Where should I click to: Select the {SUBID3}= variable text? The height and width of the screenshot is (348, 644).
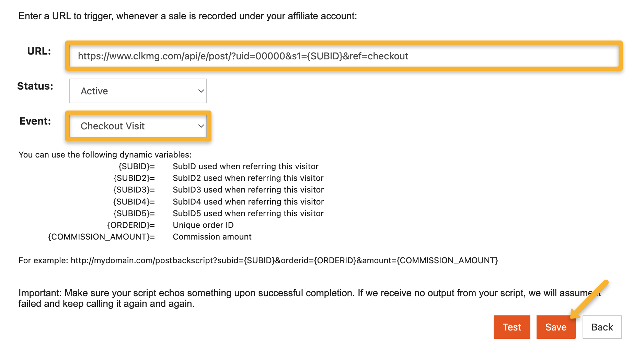click(134, 190)
